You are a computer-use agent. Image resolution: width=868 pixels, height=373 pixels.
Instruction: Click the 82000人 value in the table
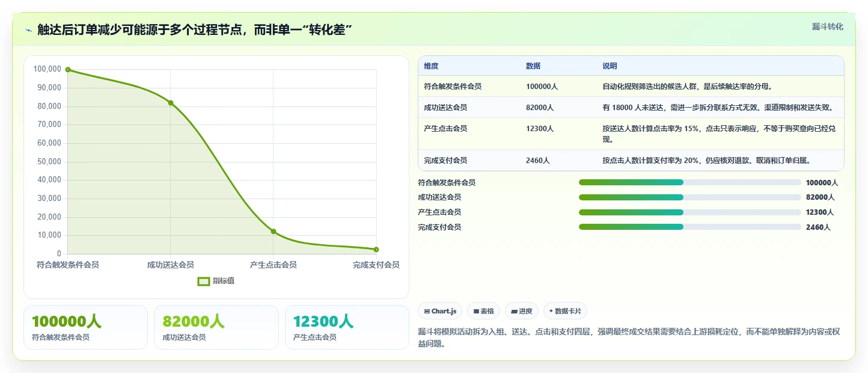(540, 108)
